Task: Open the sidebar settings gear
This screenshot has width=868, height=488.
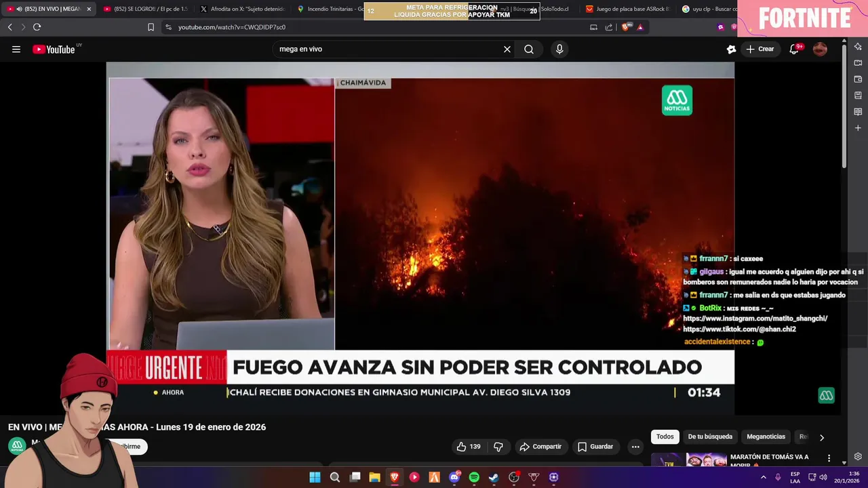Action: tap(858, 456)
